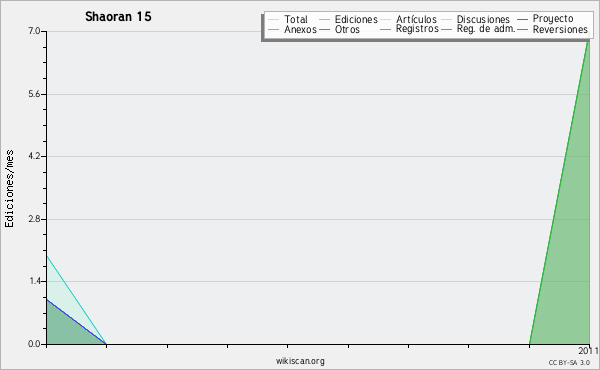Click the Total legend label
This screenshot has width=600, height=370.
point(296,19)
